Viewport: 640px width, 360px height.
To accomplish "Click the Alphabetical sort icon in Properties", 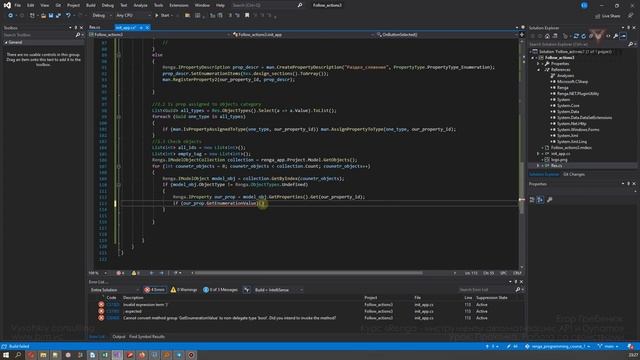I will [x=540, y=200].
